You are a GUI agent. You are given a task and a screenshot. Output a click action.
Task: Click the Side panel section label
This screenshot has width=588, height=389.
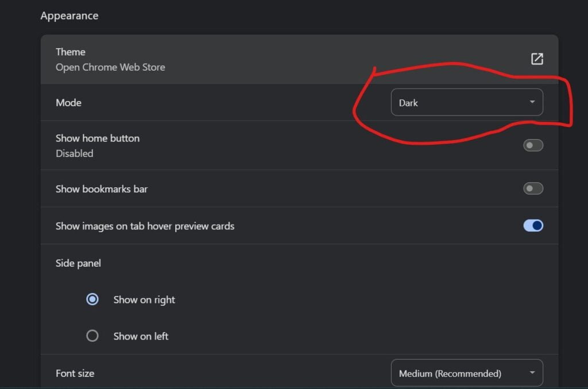[x=78, y=263]
